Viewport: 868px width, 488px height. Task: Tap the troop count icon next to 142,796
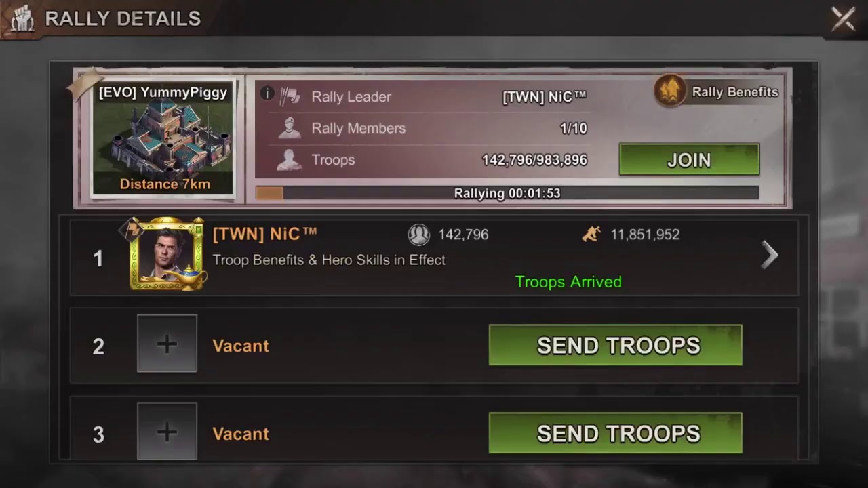[418, 235]
